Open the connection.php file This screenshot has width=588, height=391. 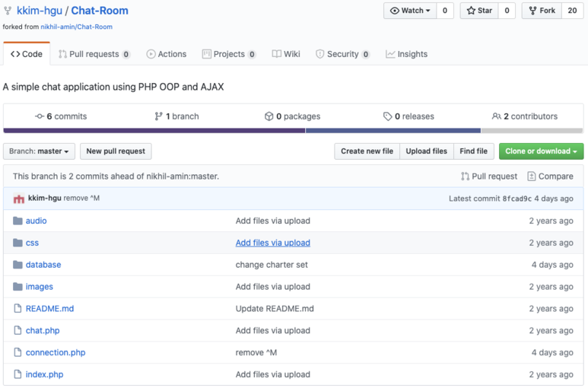click(56, 353)
